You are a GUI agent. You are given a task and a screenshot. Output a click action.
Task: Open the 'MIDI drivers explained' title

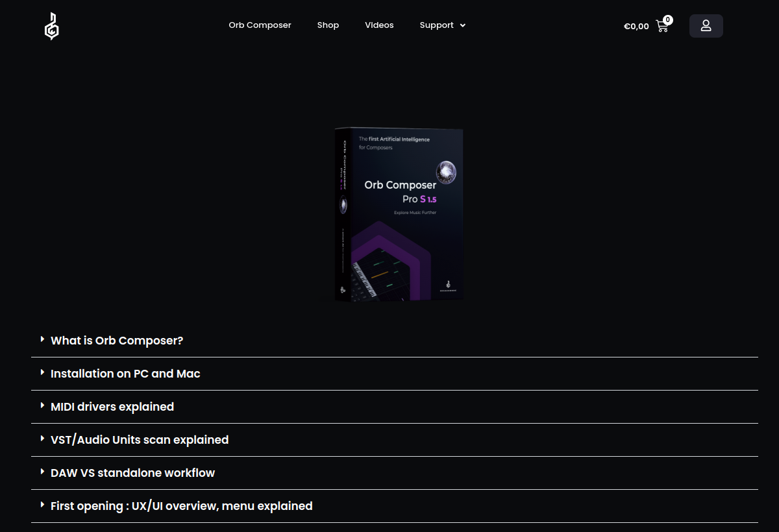(112, 407)
